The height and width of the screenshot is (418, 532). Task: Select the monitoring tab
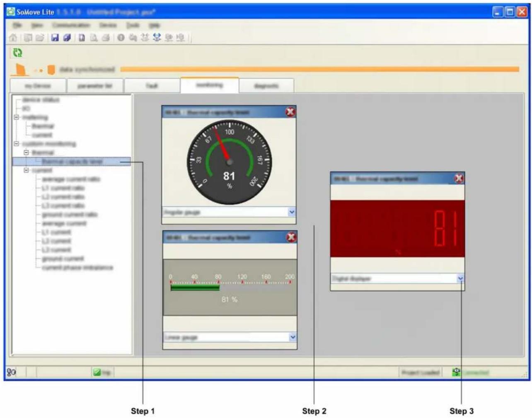pyautogui.click(x=210, y=85)
